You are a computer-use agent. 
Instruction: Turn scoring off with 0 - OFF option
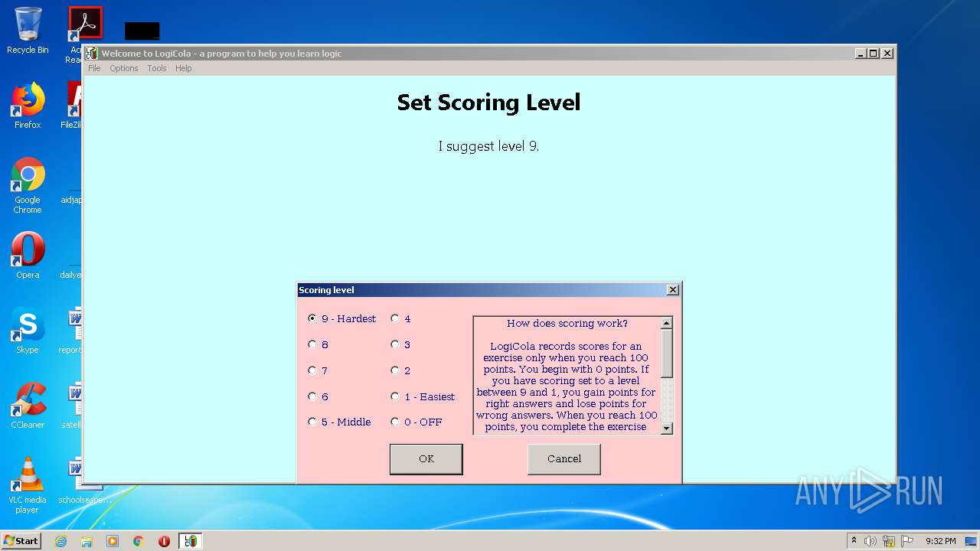pos(416,422)
